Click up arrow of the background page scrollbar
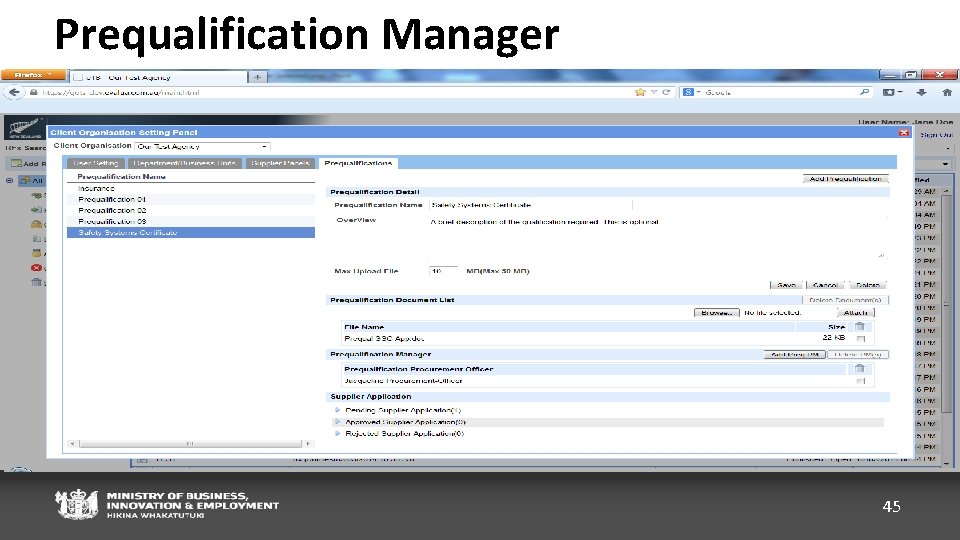 947,191
